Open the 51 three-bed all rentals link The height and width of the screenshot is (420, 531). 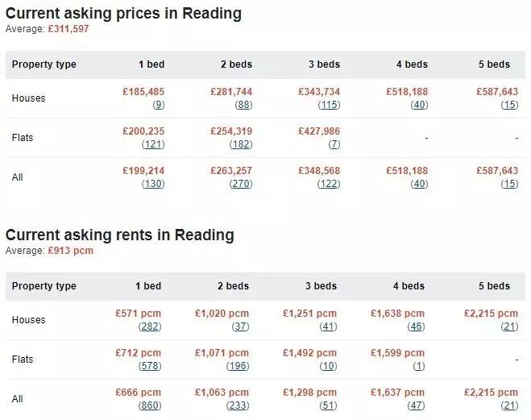pyautogui.click(x=328, y=405)
